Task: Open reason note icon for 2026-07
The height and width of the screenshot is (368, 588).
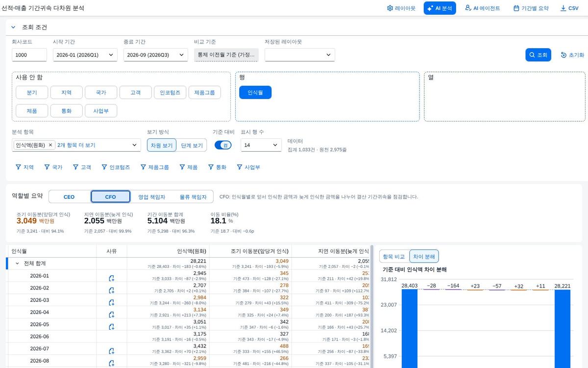Action: 112,351
